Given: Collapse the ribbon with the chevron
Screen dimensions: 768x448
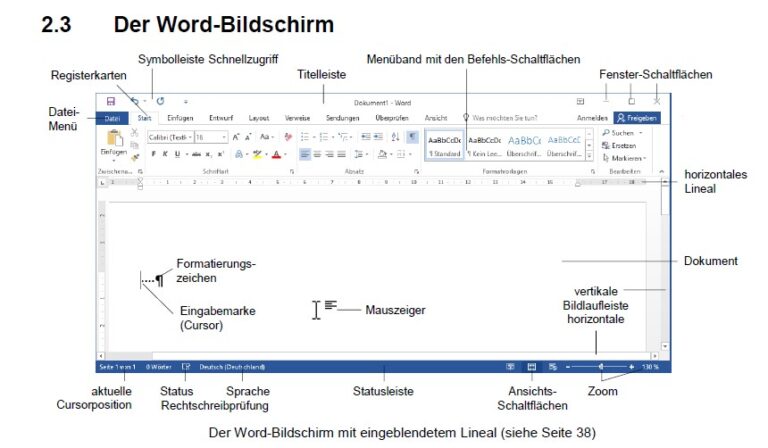Looking at the screenshot, I should pyautogui.click(x=662, y=171).
